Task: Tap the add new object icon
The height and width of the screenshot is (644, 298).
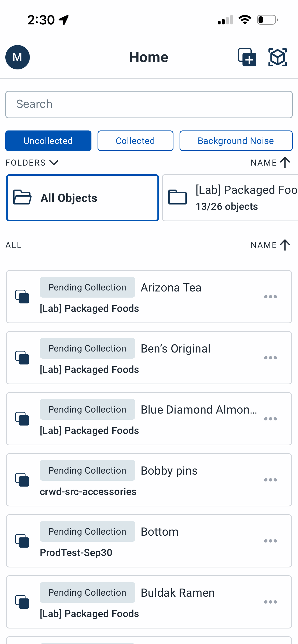Action: 247,57
